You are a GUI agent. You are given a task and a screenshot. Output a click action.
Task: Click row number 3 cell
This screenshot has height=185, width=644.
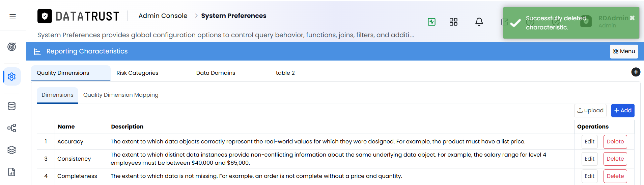click(46, 159)
